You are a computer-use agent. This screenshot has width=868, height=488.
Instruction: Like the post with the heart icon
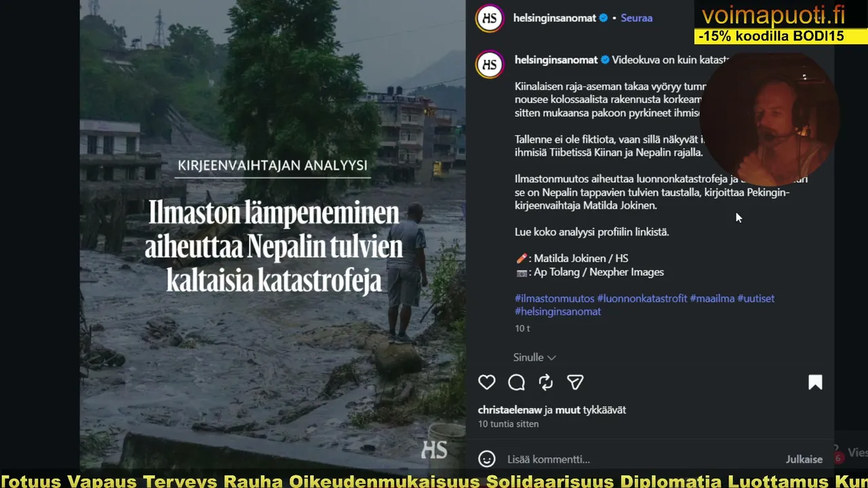coord(487,382)
